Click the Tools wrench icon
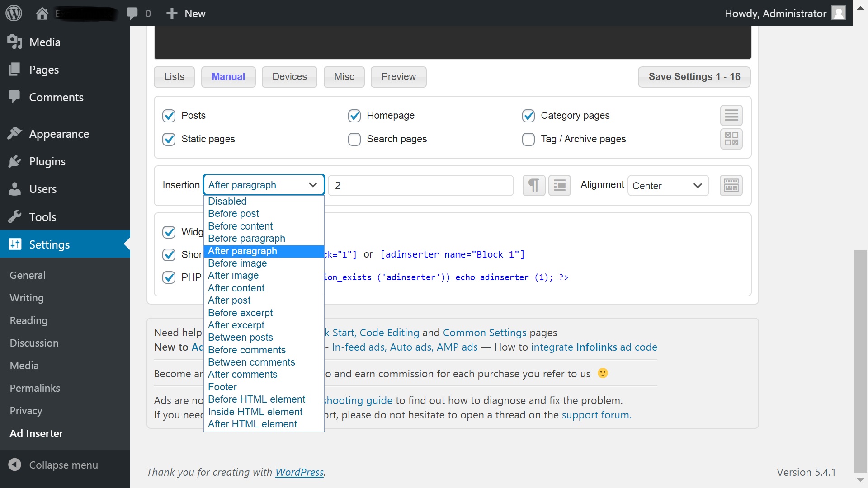Screen dimensions: 868x488 coord(14,216)
